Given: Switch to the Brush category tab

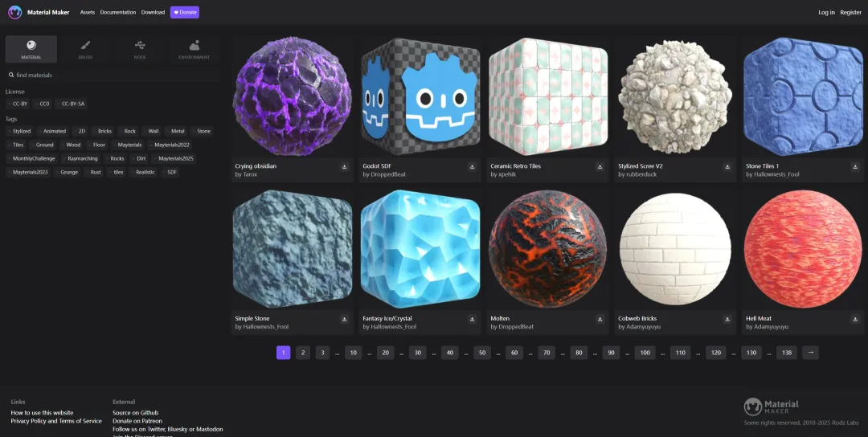Looking at the screenshot, I should tap(85, 49).
